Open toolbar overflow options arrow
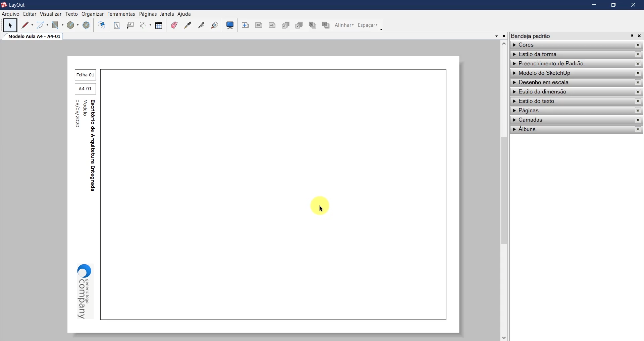 coord(382,29)
